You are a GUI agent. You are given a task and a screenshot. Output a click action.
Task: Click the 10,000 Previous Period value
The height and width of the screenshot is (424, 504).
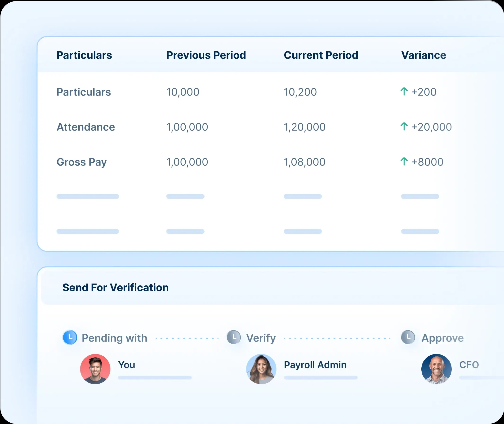click(183, 92)
